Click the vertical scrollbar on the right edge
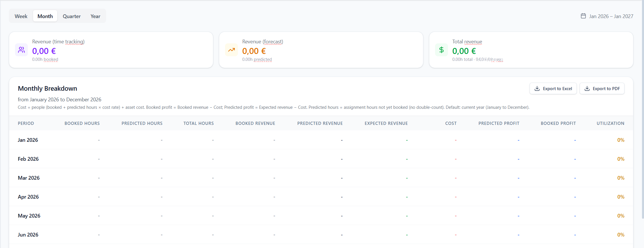644x248 pixels. pyautogui.click(x=643, y=115)
